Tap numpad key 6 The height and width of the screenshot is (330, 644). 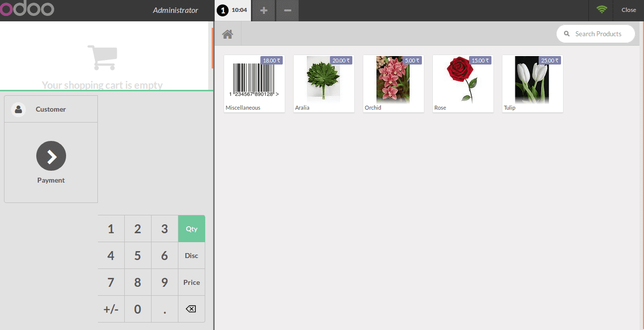coord(164,256)
